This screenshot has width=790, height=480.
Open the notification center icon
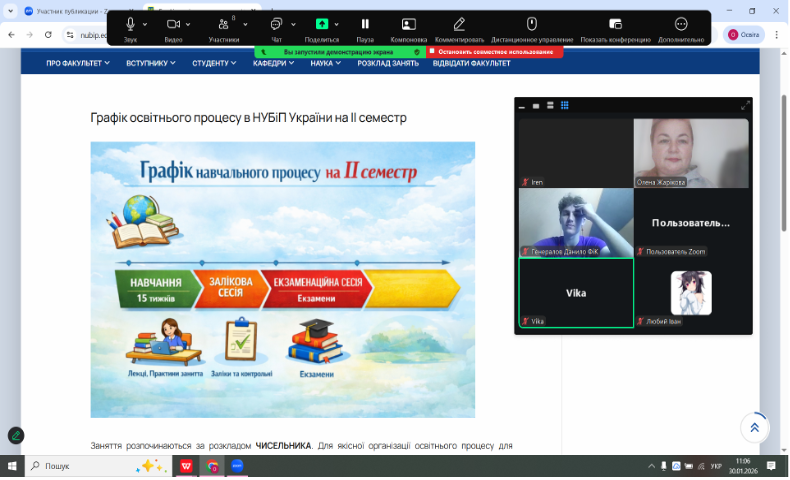coord(771,466)
